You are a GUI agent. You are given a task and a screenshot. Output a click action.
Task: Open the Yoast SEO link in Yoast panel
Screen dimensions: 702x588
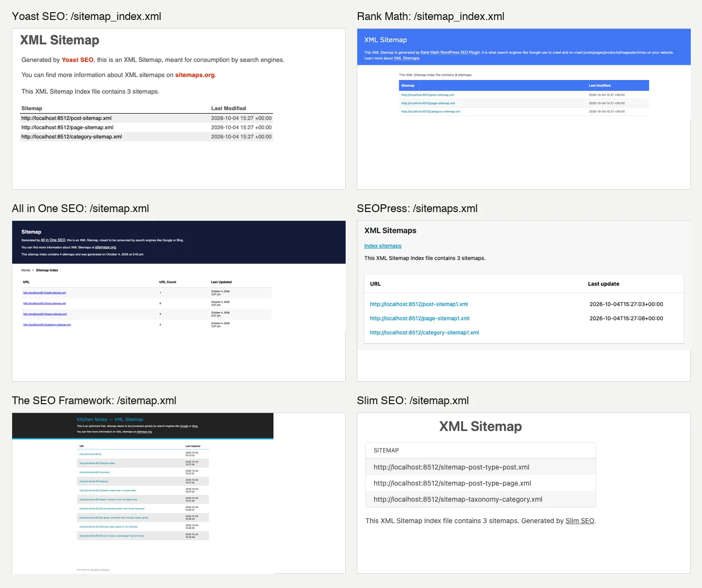click(78, 60)
